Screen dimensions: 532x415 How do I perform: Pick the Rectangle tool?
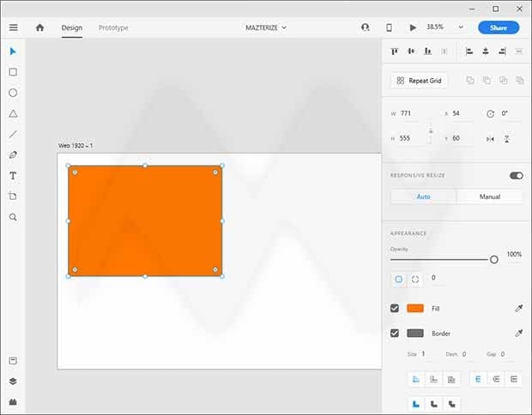point(13,72)
